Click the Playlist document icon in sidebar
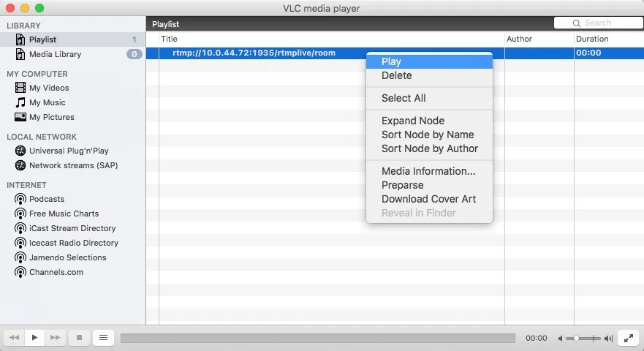The image size is (644, 351). pos(20,39)
